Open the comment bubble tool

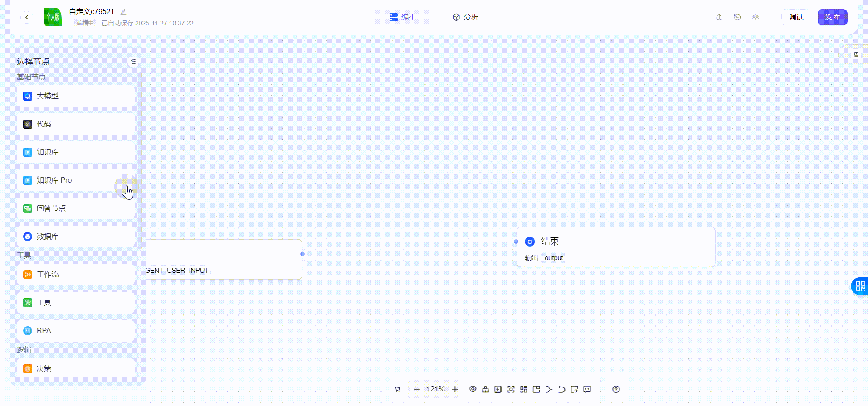(587, 389)
